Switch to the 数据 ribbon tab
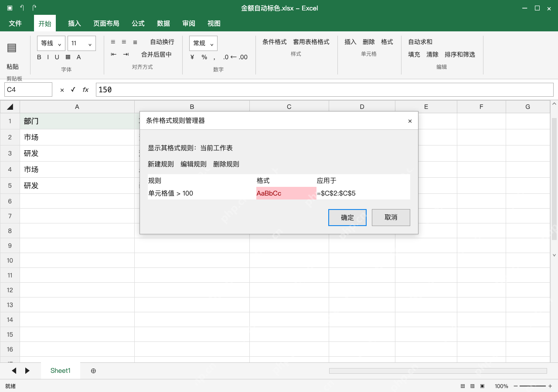 pos(163,24)
